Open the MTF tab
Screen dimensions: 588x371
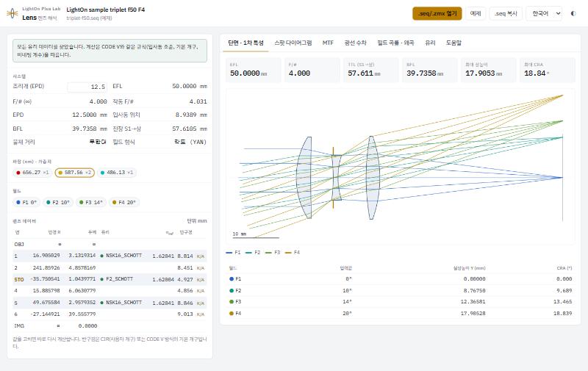pyautogui.click(x=328, y=43)
